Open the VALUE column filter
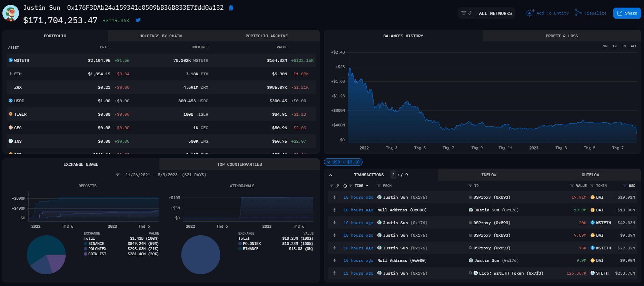 click(x=572, y=186)
